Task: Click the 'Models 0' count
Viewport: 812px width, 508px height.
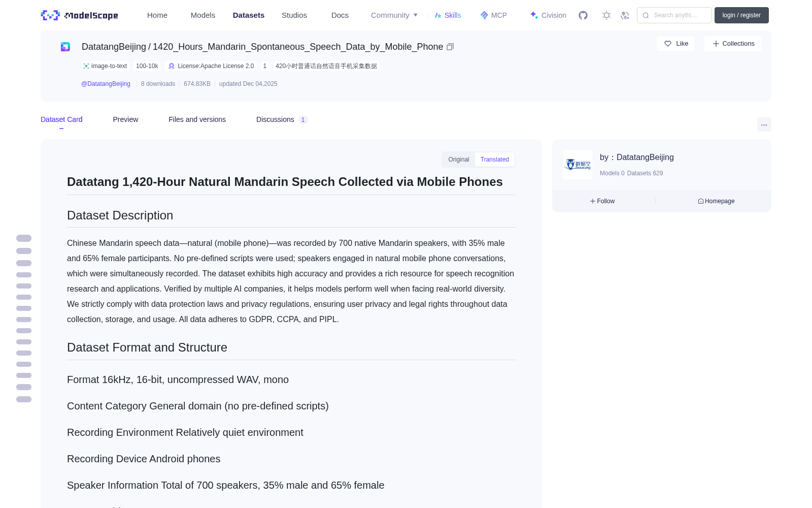Action: click(612, 173)
